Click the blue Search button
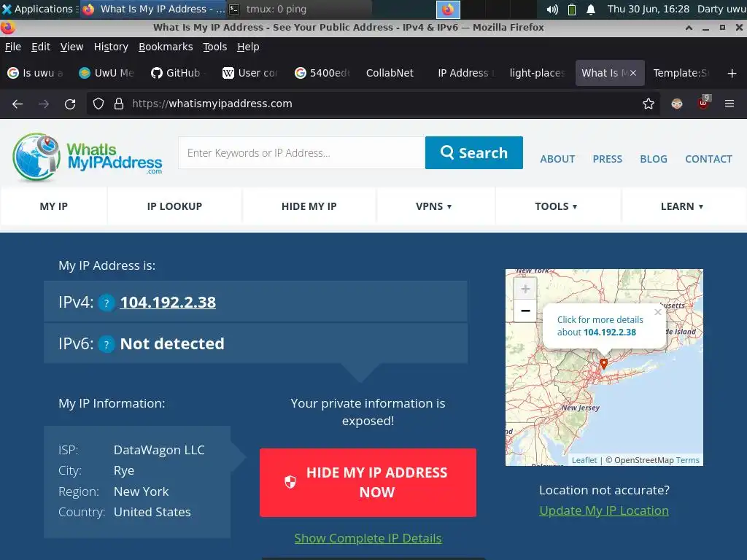 click(x=474, y=153)
